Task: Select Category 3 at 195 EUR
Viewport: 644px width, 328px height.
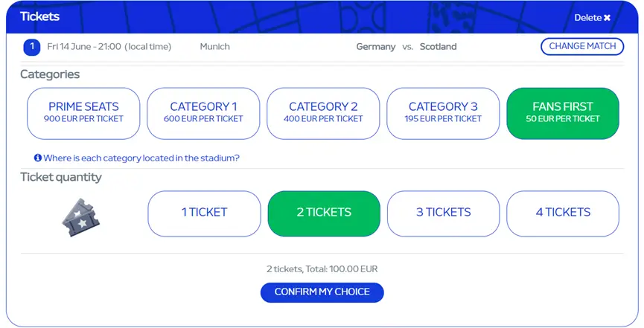Action: [x=443, y=113]
